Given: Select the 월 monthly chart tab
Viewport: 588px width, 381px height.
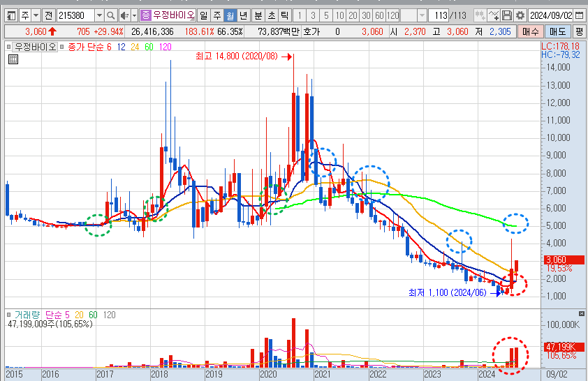Looking at the screenshot, I should (230, 15).
